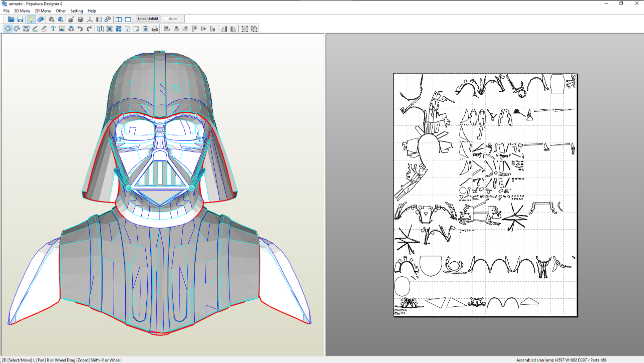This screenshot has width=644, height=363.
Task: Click the 2D unfolded pattern sheet
Action: click(x=485, y=195)
